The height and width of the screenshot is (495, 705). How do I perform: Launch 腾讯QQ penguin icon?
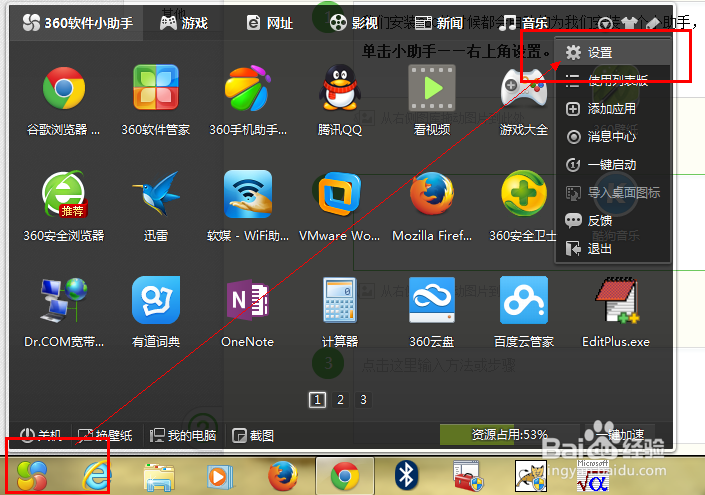click(340, 87)
